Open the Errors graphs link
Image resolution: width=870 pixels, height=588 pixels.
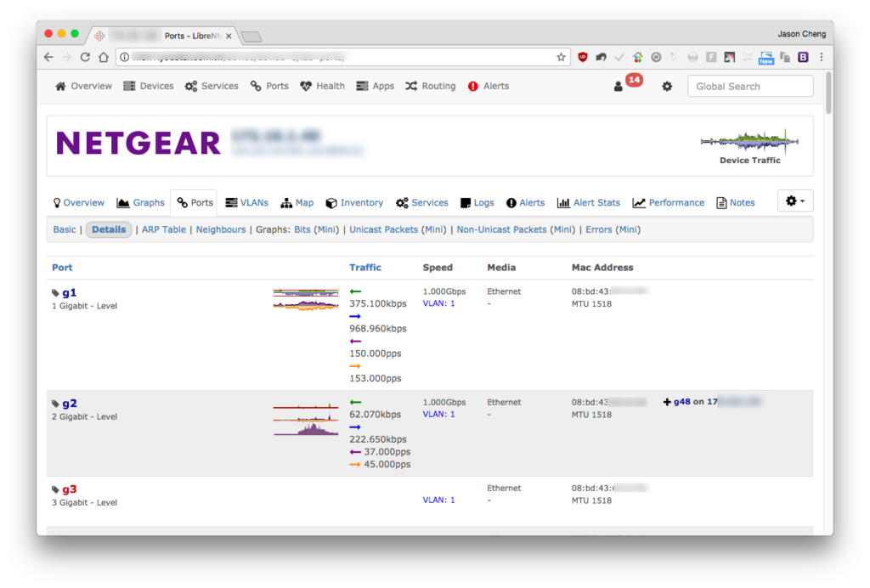point(599,229)
